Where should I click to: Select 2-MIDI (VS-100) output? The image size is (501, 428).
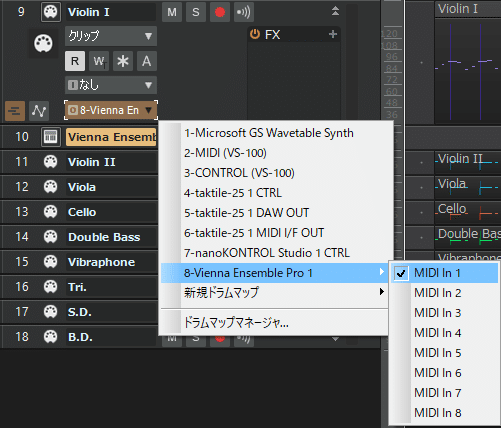pyautogui.click(x=274, y=153)
